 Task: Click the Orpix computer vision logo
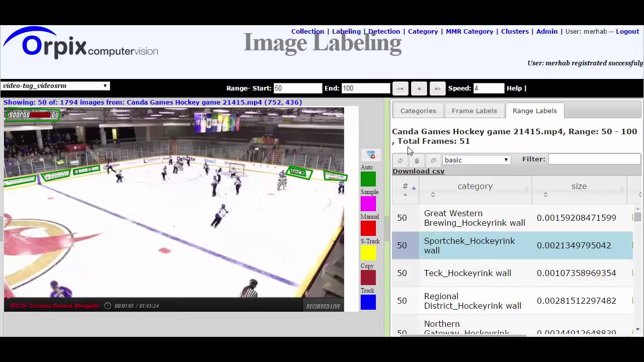click(x=80, y=44)
